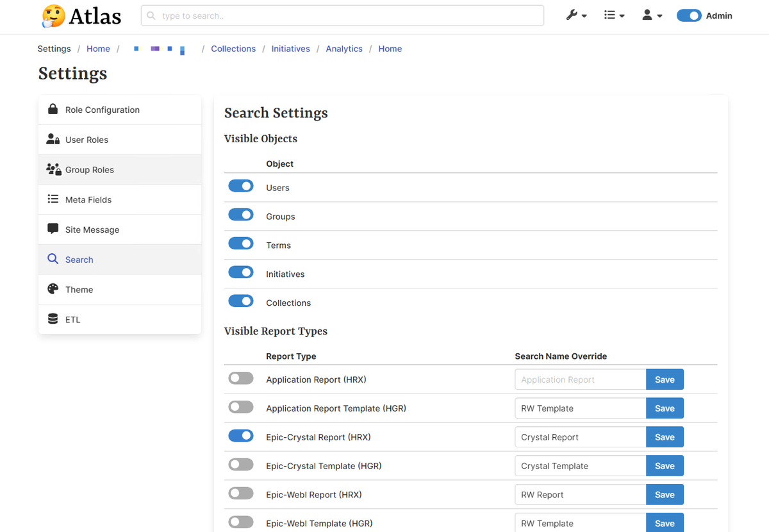Image resolution: width=769 pixels, height=532 pixels.
Task: Click the Site Message speech bubble icon
Action: tap(53, 229)
